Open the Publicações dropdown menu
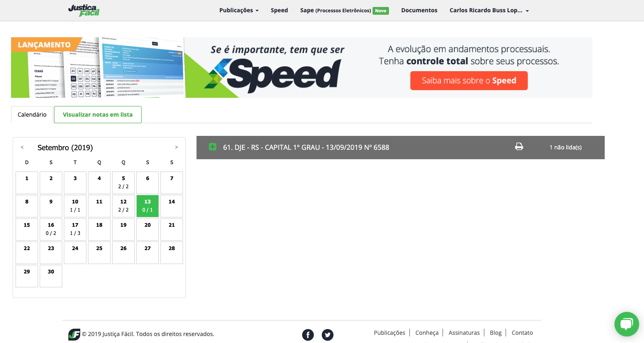644x343 pixels. tap(239, 10)
